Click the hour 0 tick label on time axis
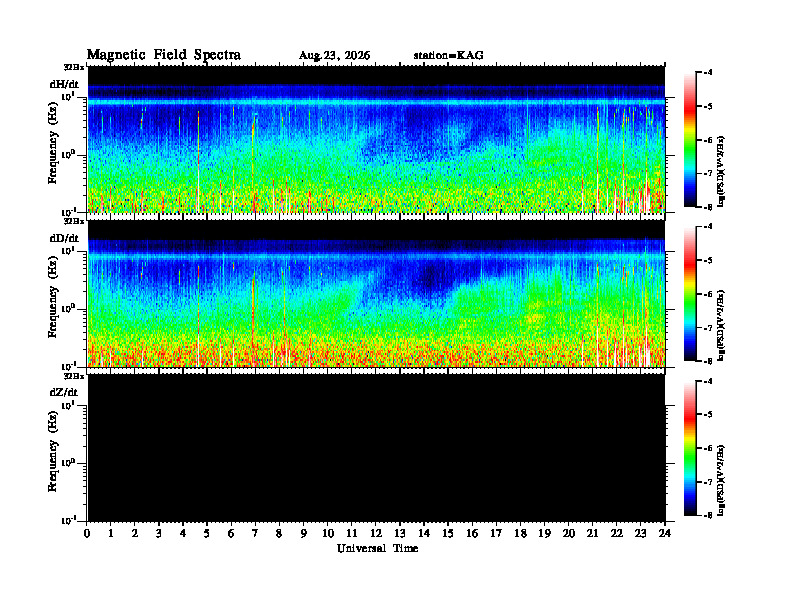 (87, 534)
